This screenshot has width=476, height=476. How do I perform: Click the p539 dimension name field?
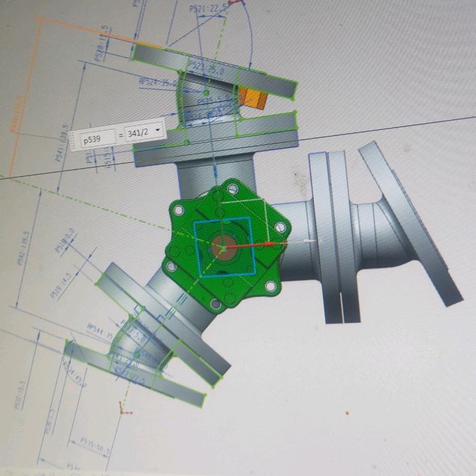pos(98,139)
